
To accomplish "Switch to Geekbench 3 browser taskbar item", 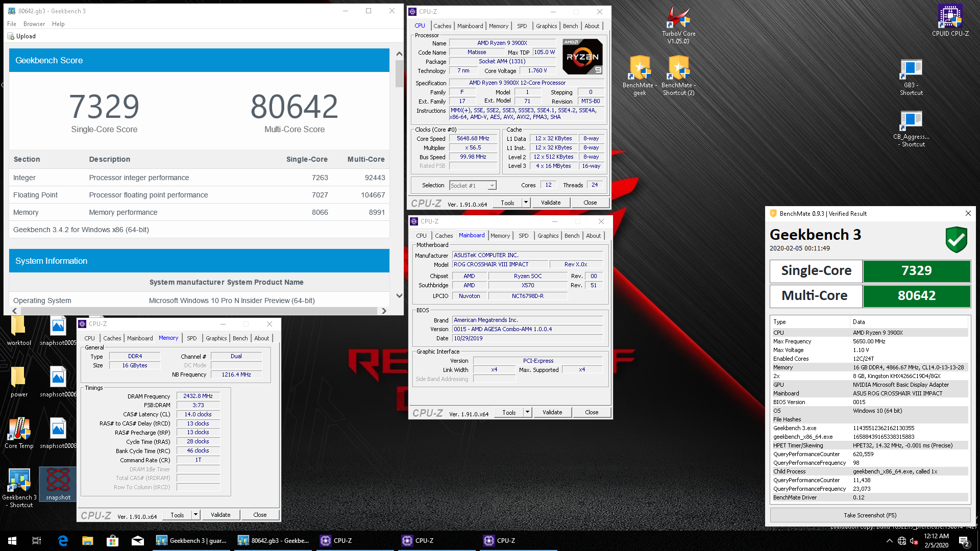I will pos(192,541).
